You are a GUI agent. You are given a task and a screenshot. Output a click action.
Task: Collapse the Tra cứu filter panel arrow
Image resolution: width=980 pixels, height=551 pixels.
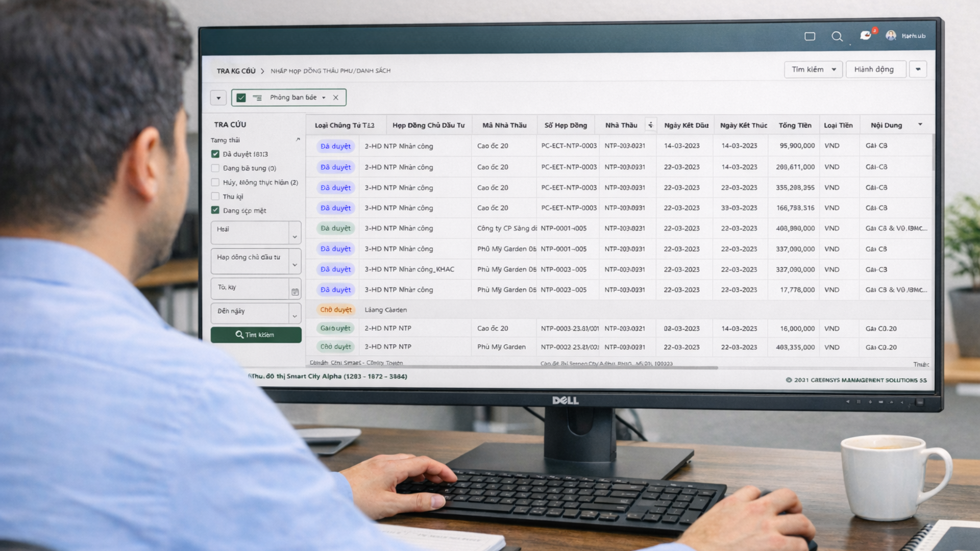pyautogui.click(x=298, y=139)
